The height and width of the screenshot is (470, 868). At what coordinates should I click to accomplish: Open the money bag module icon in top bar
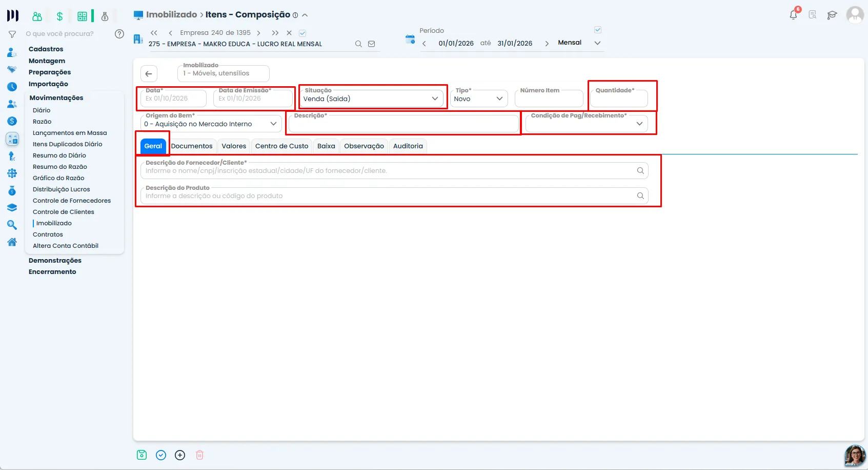(105, 16)
